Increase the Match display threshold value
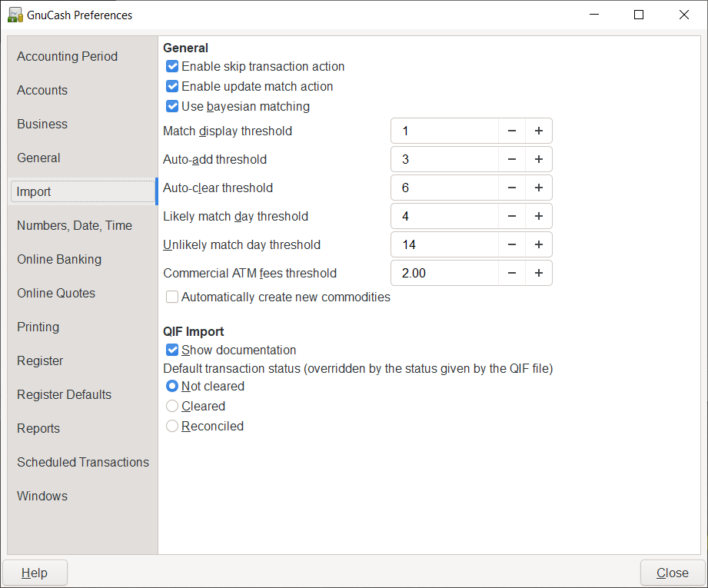Screen dimensions: 708x588 coord(539,131)
